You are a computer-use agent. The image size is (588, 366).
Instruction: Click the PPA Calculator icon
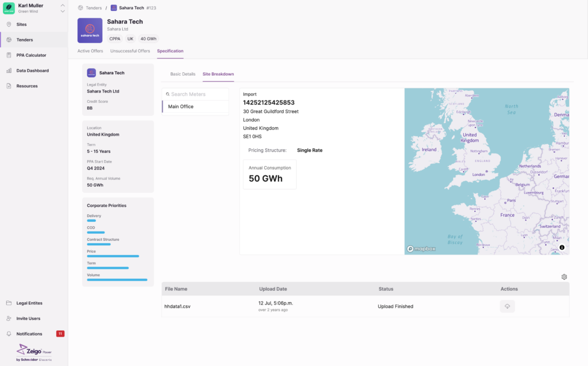point(9,55)
